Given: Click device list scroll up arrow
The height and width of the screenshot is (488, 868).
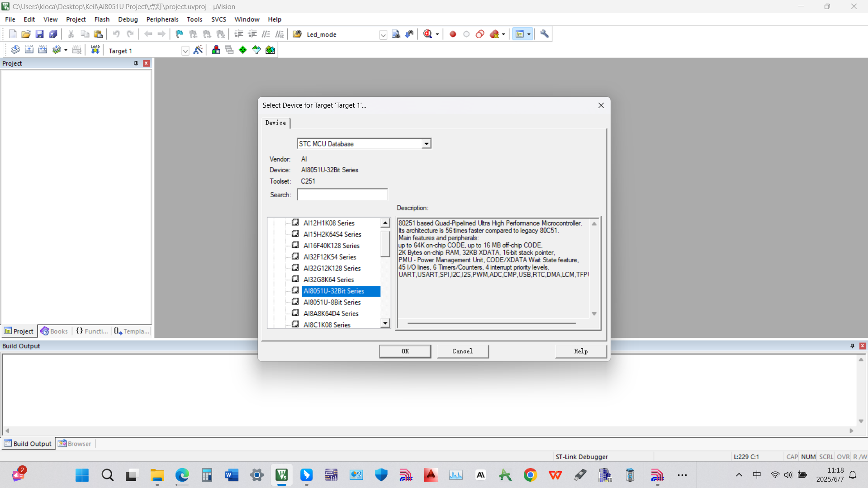Looking at the screenshot, I should (x=385, y=223).
